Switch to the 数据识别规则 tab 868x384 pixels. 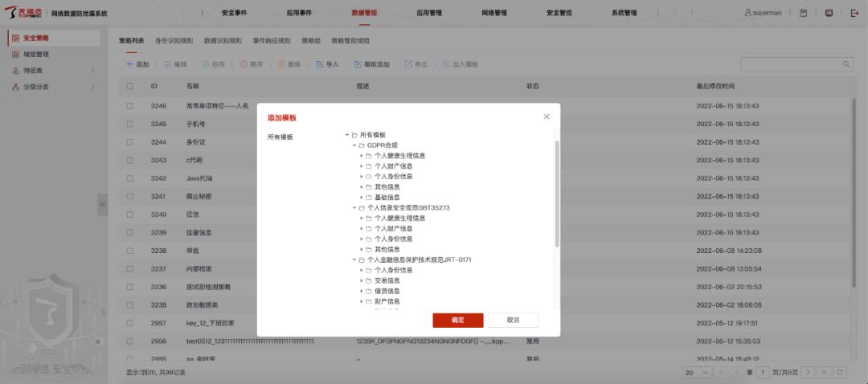click(x=223, y=41)
